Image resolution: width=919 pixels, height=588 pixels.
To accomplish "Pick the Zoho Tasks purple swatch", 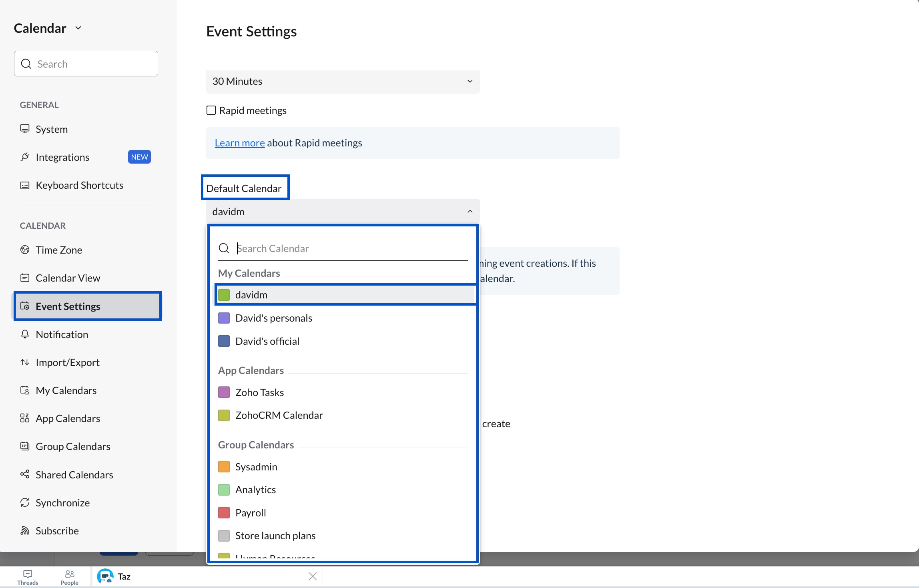I will click(x=224, y=392).
